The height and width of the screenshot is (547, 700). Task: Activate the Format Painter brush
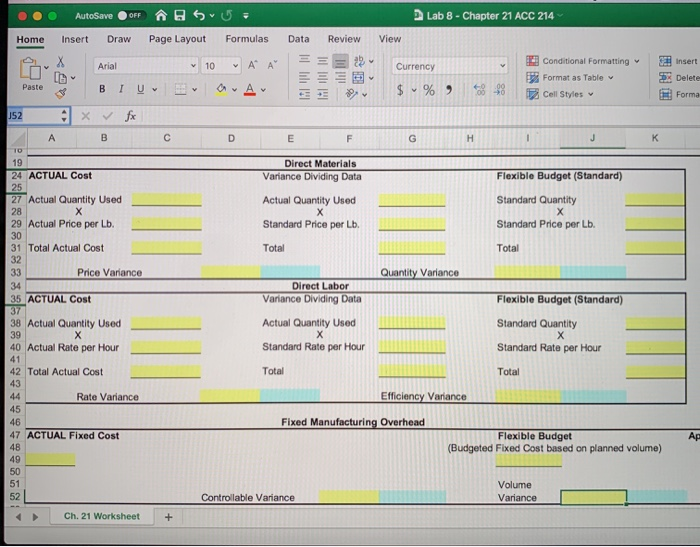coord(61,93)
